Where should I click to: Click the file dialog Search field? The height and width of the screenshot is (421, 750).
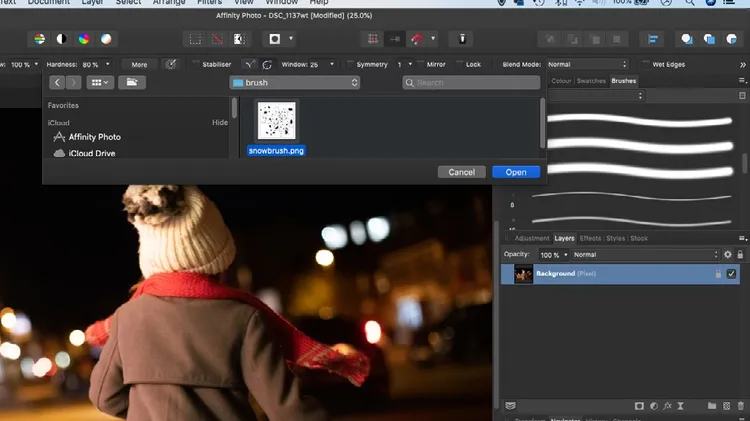[471, 82]
